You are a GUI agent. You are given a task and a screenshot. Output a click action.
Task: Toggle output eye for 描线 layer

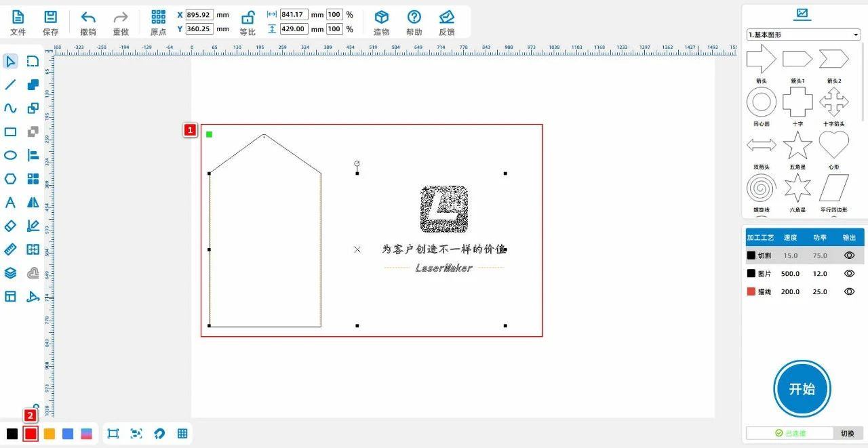point(849,291)
